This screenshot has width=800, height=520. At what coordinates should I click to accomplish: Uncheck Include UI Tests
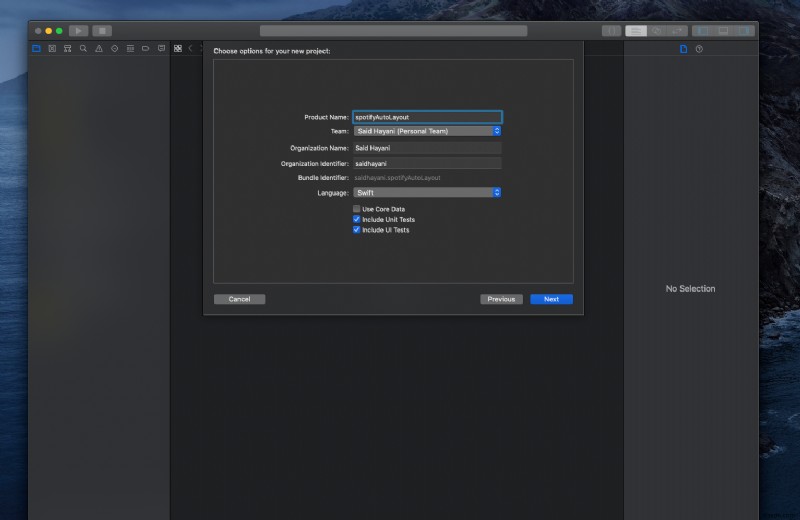(x=357, y=230)
